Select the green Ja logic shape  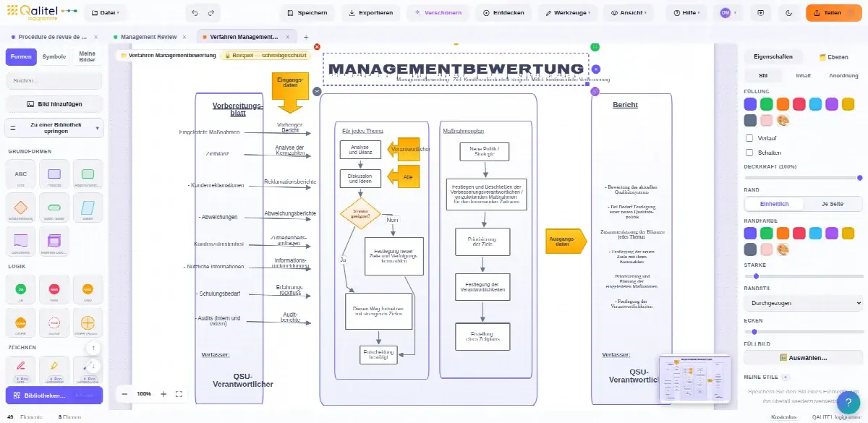21,289
